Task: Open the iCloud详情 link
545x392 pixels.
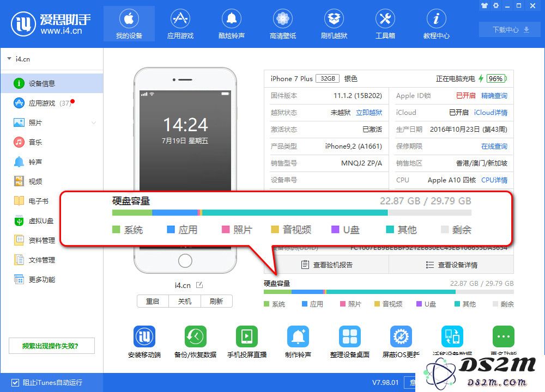Action: pyautogui.click(x=491, y=113)
